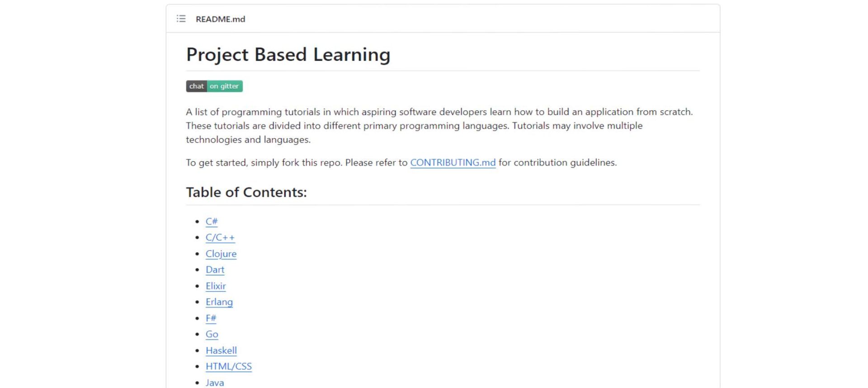Click the green on gitter portion of badge
This screenshot has height=388, width=868.
225,86
